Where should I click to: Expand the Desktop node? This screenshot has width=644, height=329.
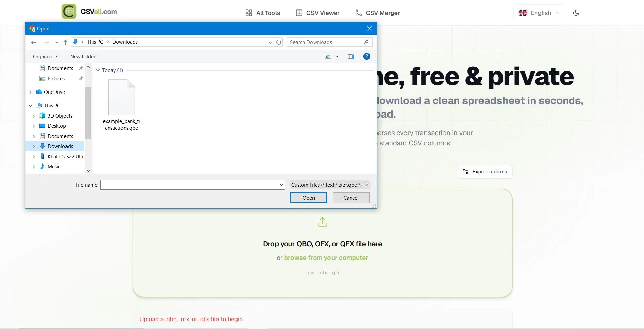pos(34,126)
